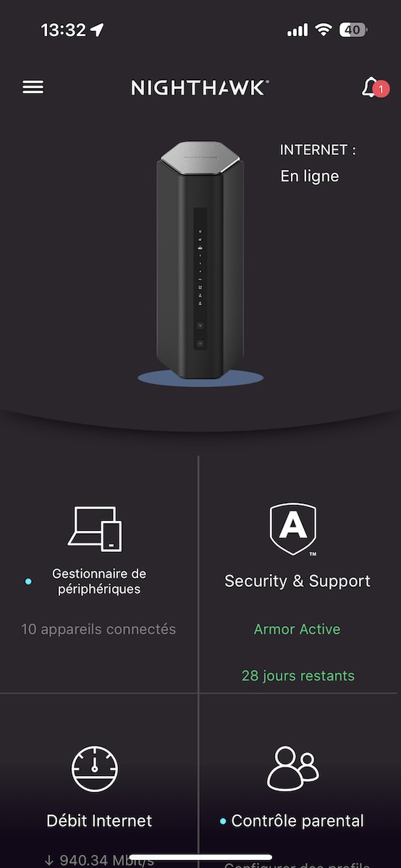Open notifications bell with badge
Image resolution: width=401 pixels, height=868 pixels.
374,88
